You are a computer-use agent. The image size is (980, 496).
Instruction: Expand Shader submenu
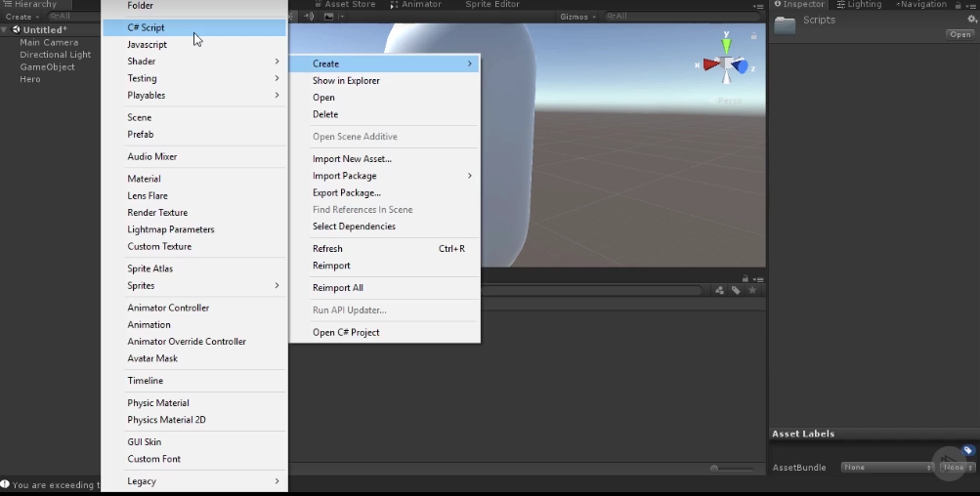click(194, 62)
